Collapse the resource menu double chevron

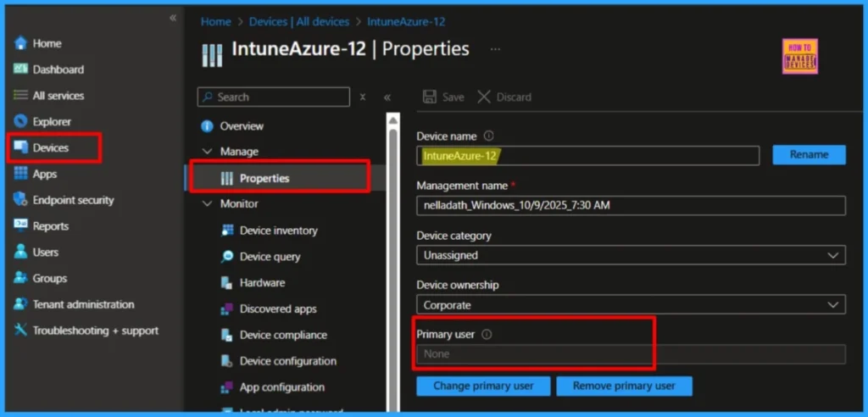pos(387,97)
